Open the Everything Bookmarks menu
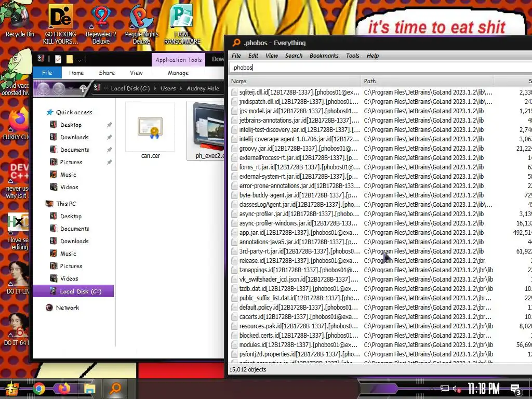 [x=324, y=56]
